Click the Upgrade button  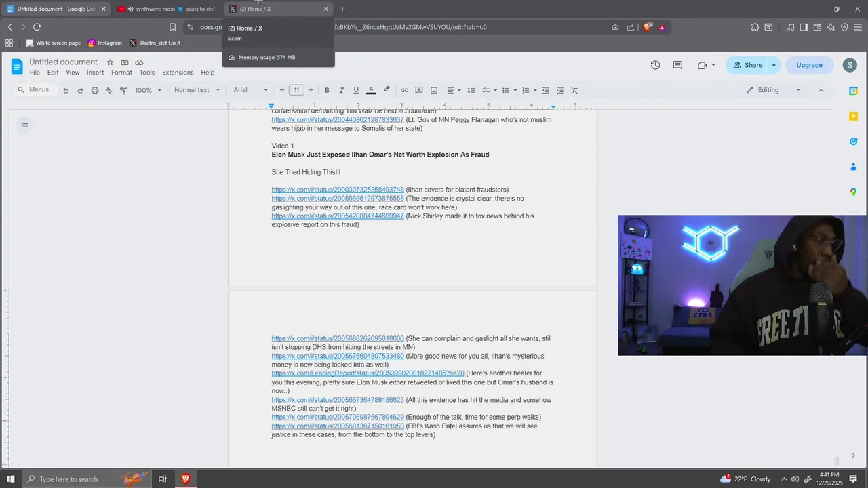809,65
